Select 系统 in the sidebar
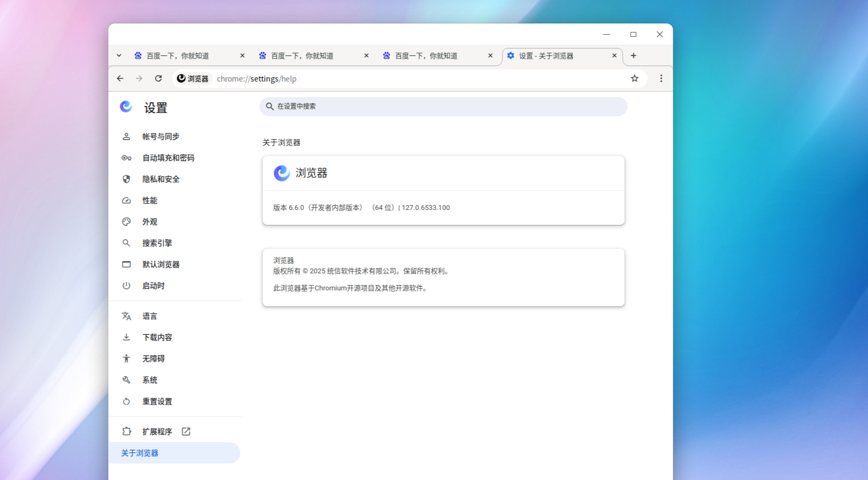 (x=175, y=380)
